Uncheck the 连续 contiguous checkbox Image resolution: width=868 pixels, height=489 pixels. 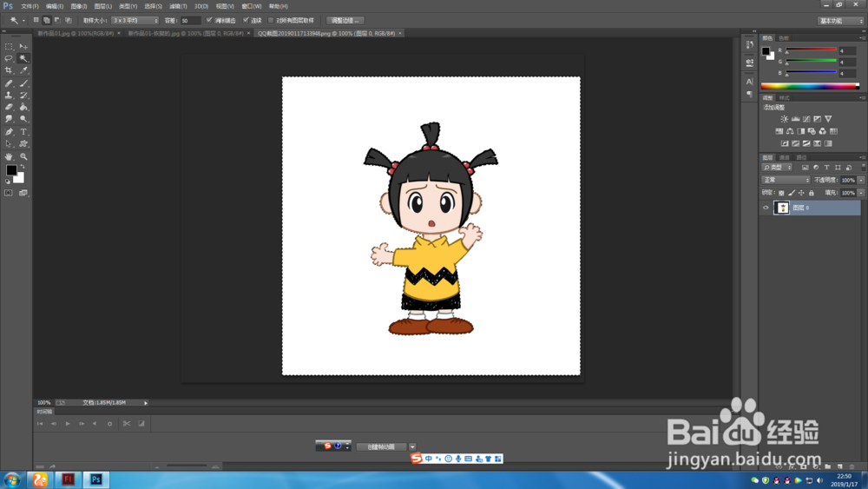(x=246, y=20)
